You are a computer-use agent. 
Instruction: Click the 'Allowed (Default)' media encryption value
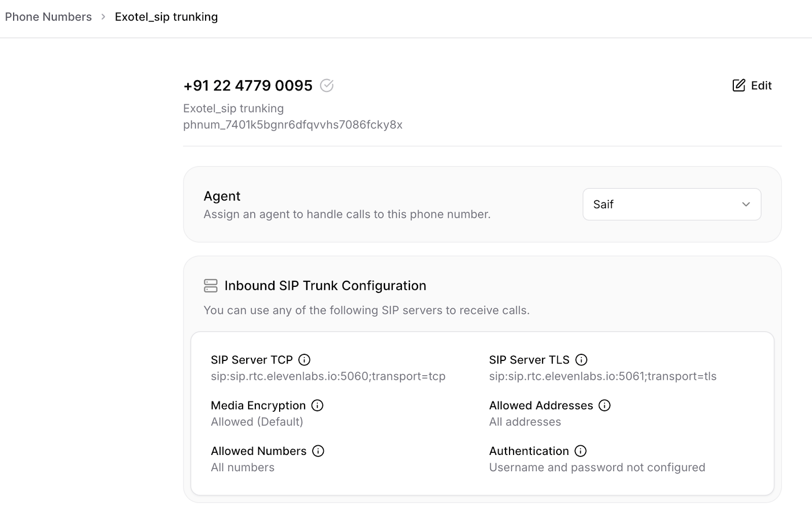[257, 422]
